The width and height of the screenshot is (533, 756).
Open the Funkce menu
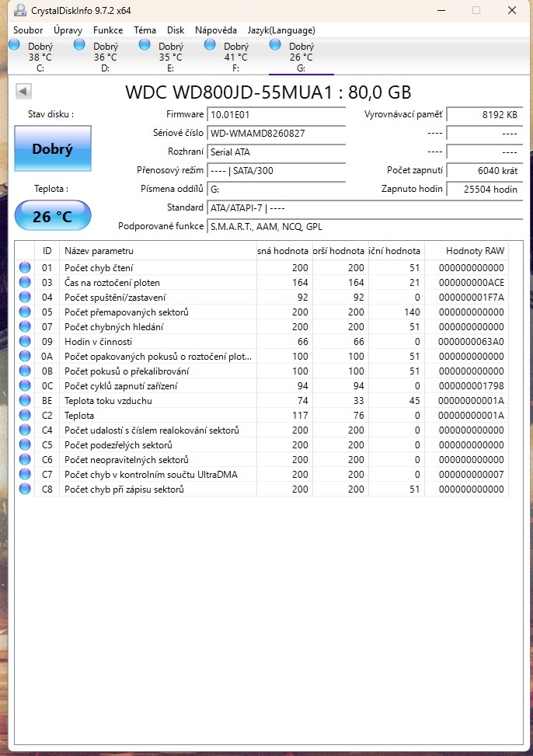pos(108,30)
